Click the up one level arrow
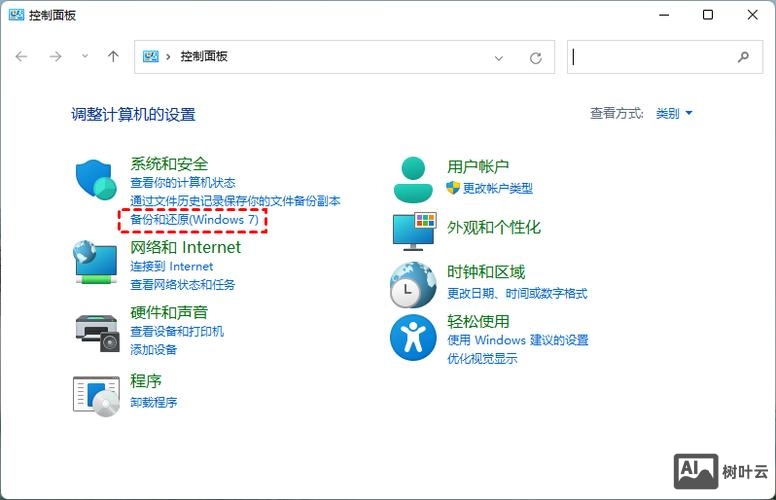 tap(113, 56)
